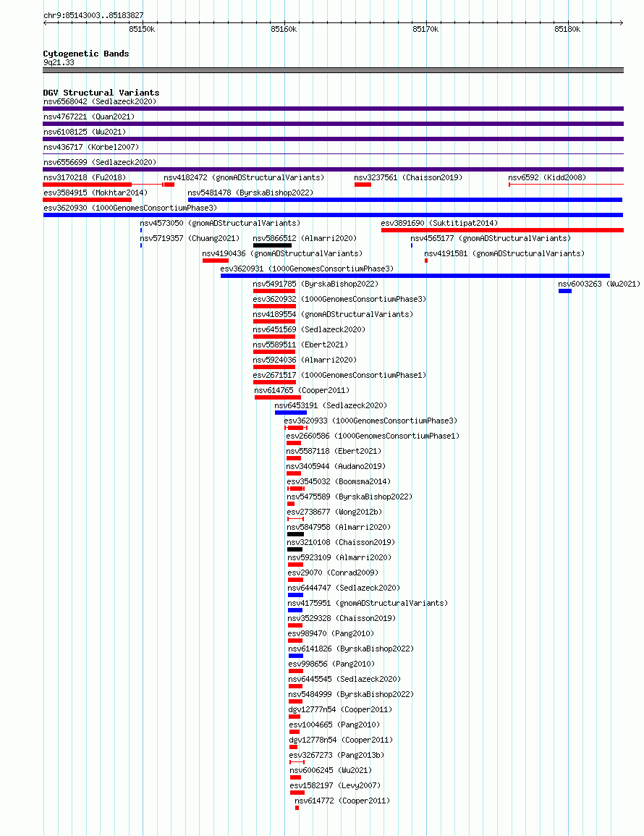Screen dimensions: 644x836
Task: Open nsv4182472 (gnomADStructuralVariants) label
Action: click(x=244, y=177)
